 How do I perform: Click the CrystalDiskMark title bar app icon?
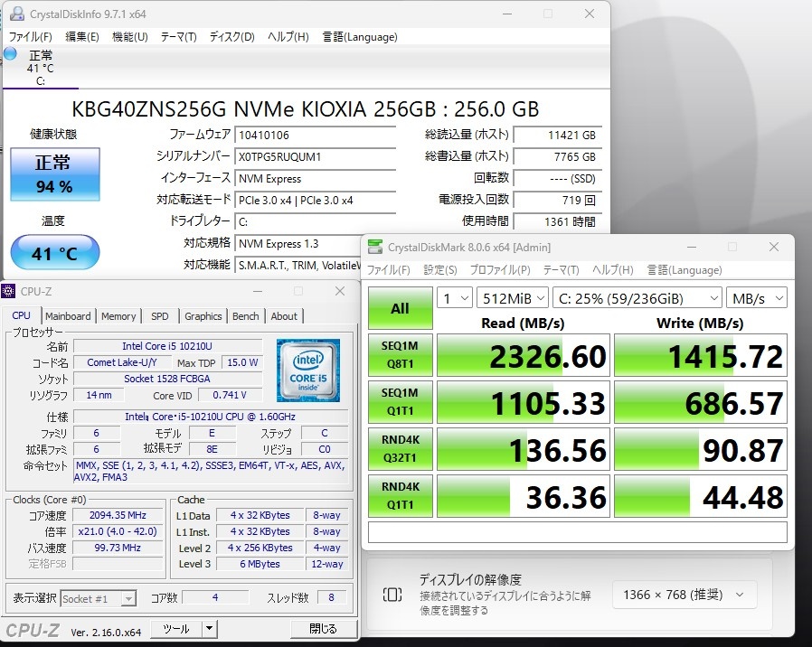(375, 247)
